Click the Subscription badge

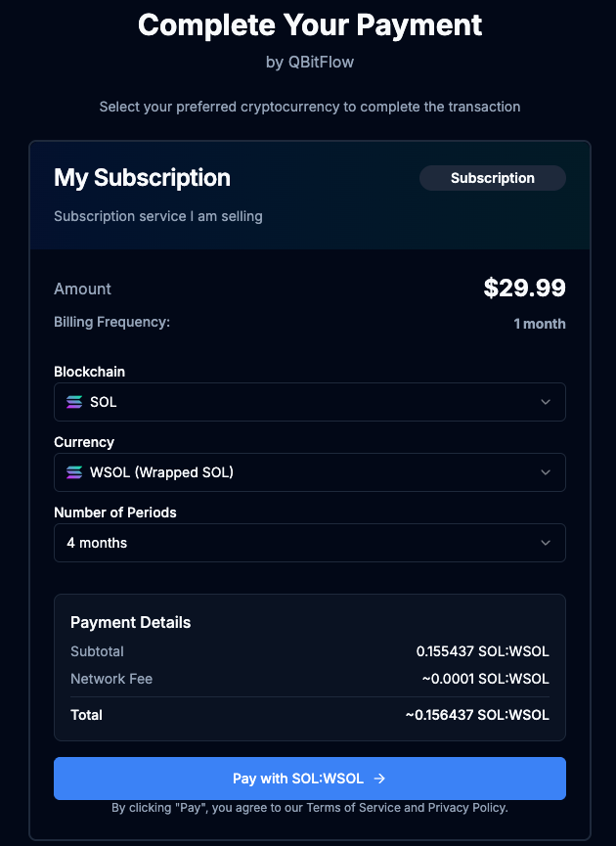pos(492,178)
